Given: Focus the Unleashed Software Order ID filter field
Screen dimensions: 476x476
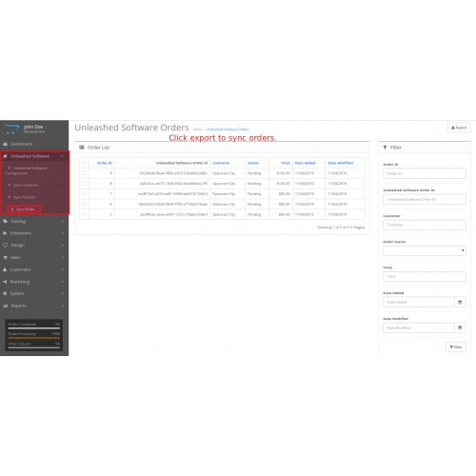Looking at the screenshot, I should pyautogui.click(x=425, y=199).
